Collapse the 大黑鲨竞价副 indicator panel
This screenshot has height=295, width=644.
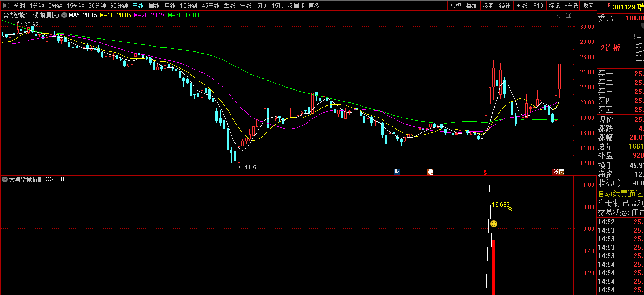(5, 179)
